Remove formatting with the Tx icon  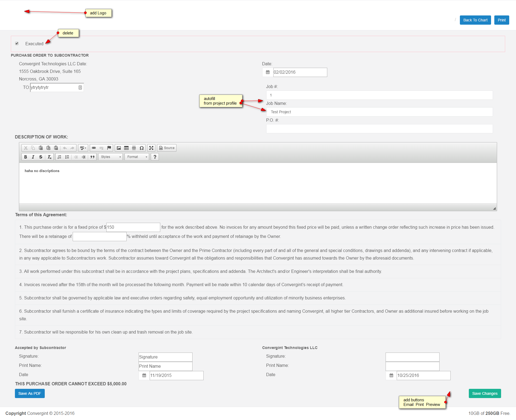click(49, 157)
